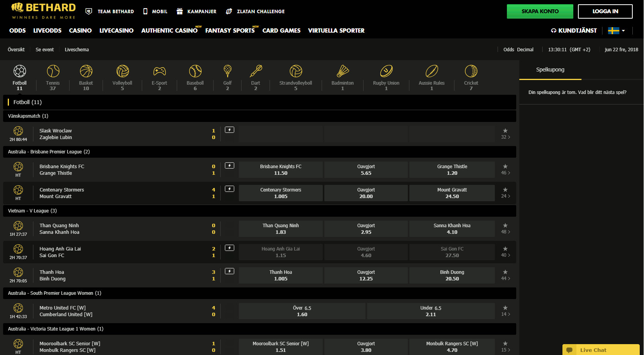Open the LIVECASINO menu
Screen dimensions: 644x355
117,31
